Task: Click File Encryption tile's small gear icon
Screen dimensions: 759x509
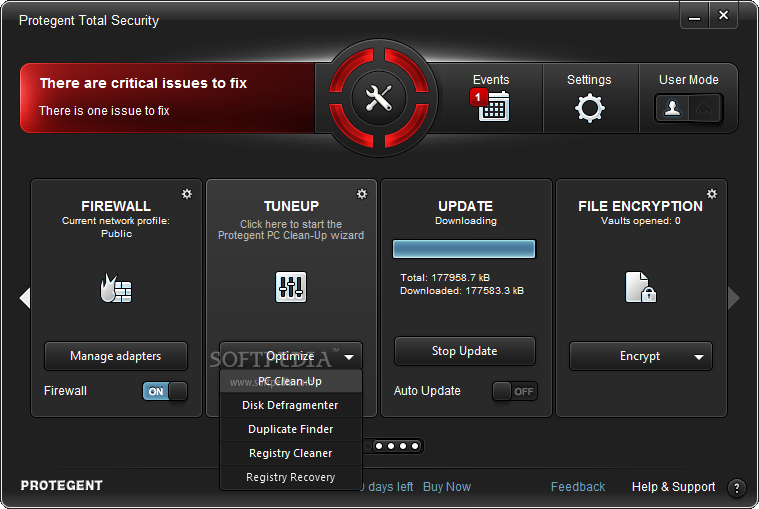Action: pos(712,194)
